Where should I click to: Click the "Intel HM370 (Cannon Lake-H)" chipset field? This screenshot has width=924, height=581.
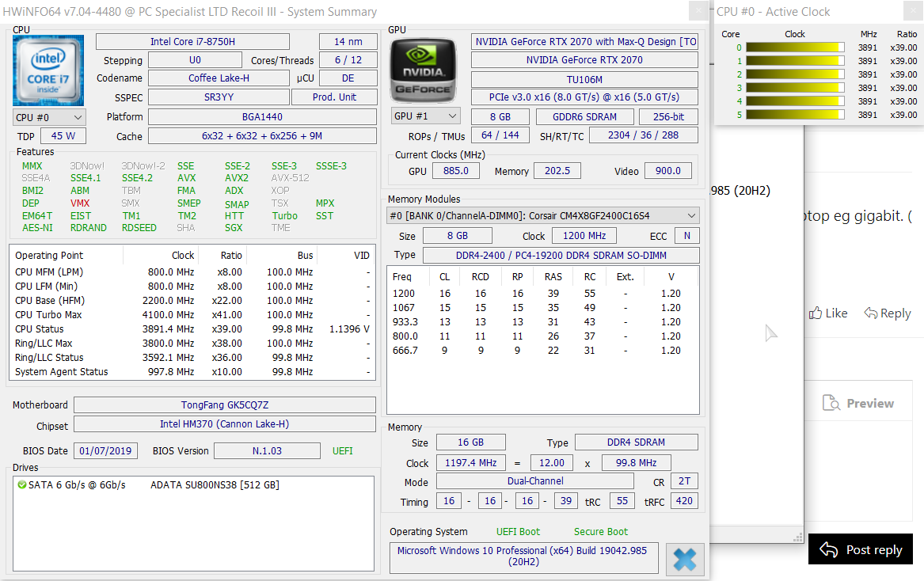coord(225,423)
